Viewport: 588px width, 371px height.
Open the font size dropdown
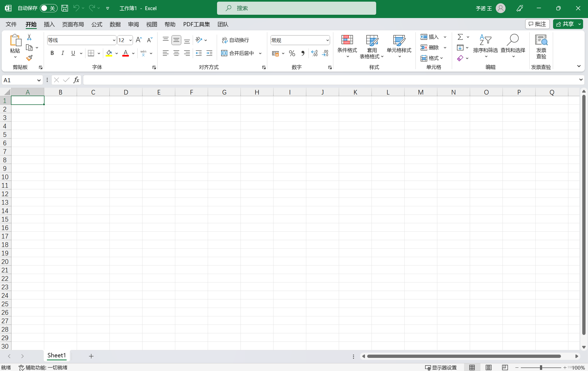click(x=130, y=40)
